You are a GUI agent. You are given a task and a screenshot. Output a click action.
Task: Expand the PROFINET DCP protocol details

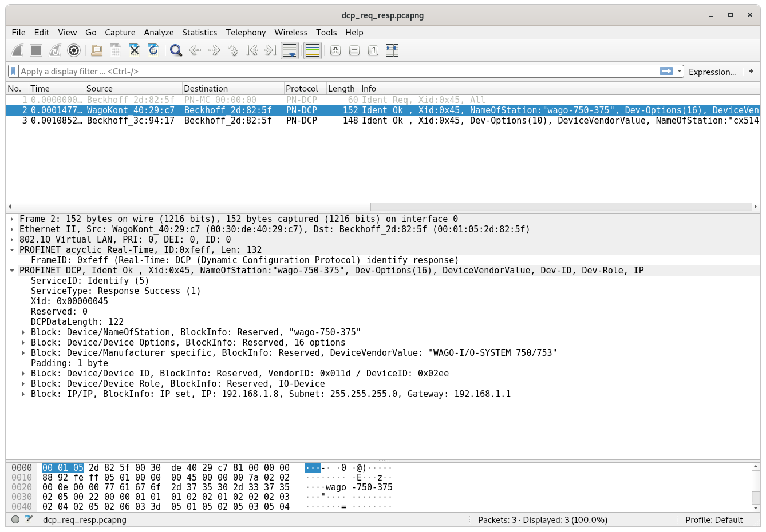(x=13, y=270)
